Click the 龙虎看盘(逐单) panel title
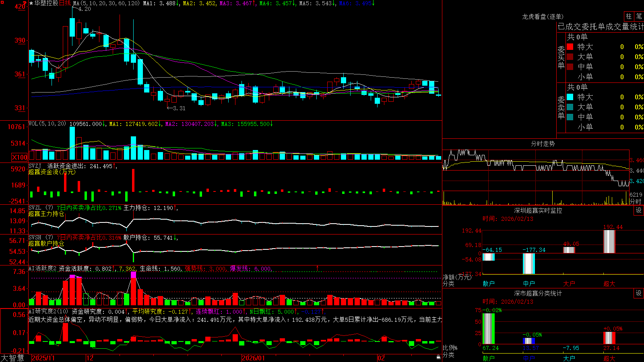Image resolution: width=644 pixels, height=362 pixels. [x=543, y=16]
